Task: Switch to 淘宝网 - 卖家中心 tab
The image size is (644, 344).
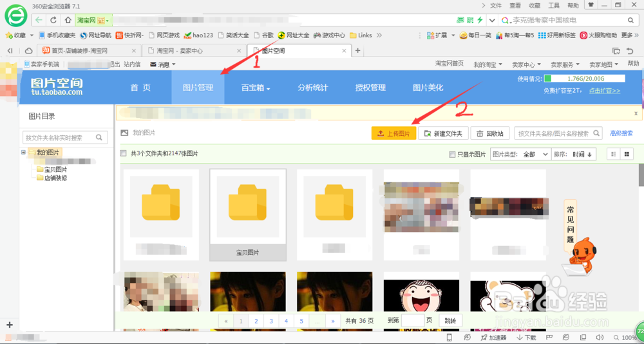Action: pos(194,51)
